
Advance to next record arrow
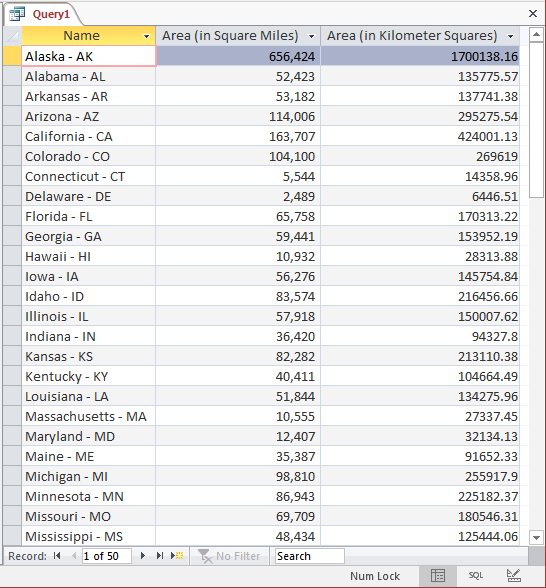[142, 555]
